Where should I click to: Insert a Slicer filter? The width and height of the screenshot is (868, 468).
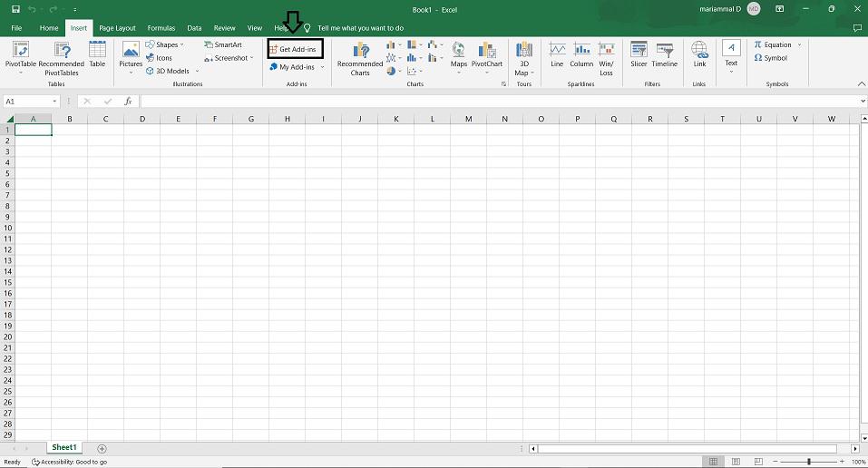pyautogui.click(x=639, y=54)
